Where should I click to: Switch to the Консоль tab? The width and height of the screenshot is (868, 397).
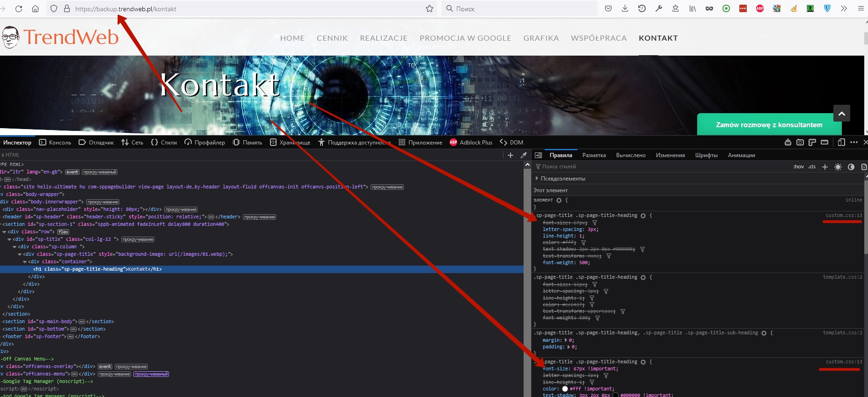click(55, 143)
